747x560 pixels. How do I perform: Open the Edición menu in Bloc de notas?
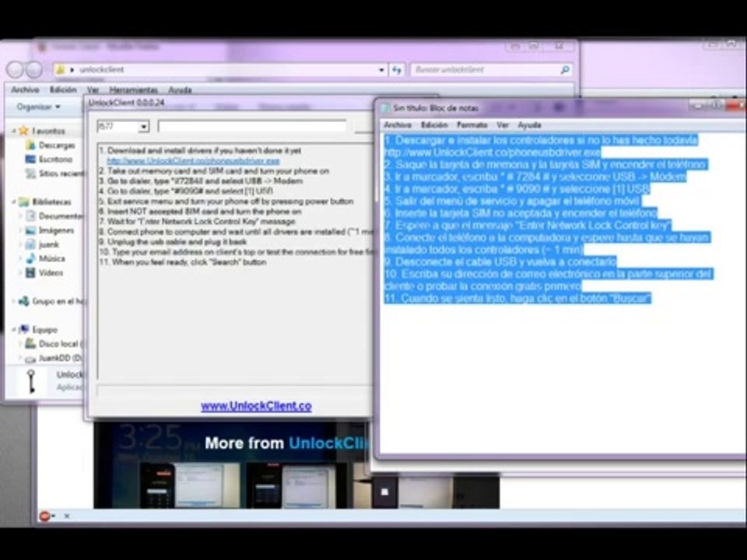click(x=434, y=124)
